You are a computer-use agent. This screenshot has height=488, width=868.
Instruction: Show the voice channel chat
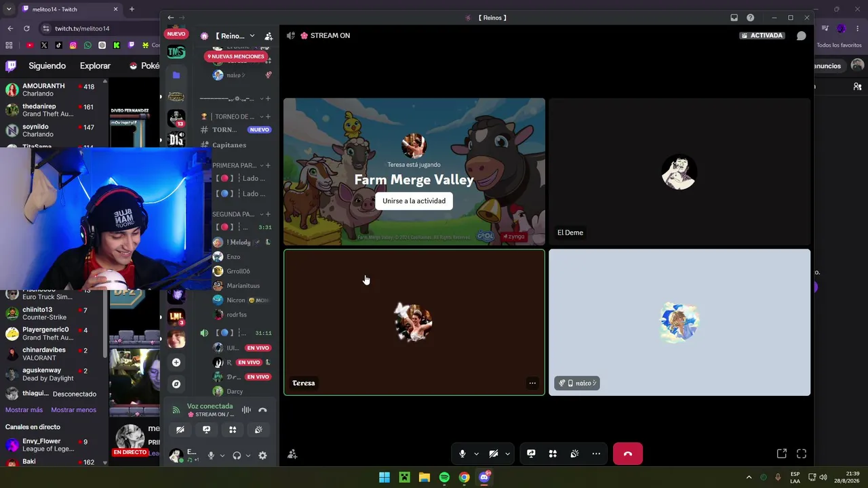click(x=801, y=35)
